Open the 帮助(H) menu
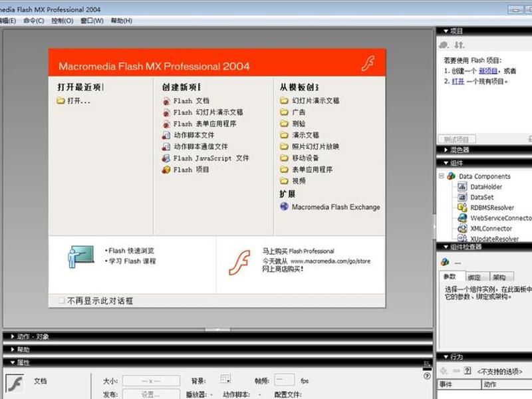 [x=122, y=21]
